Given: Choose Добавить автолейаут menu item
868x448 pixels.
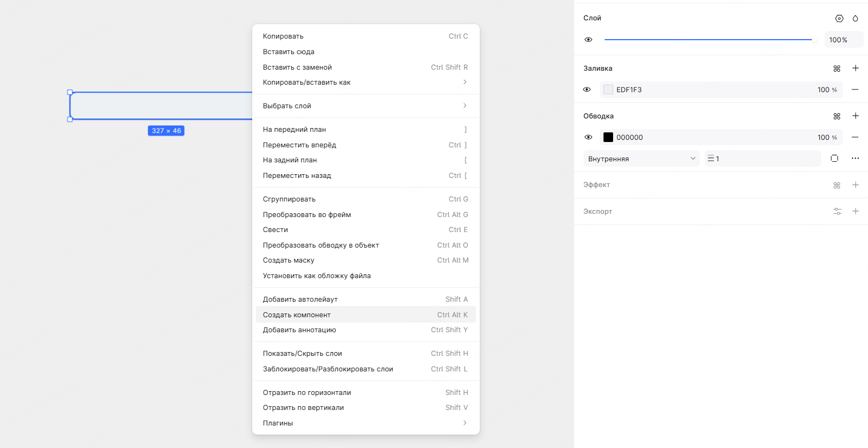Looking at the screenshot, I should tap(365, 299).
